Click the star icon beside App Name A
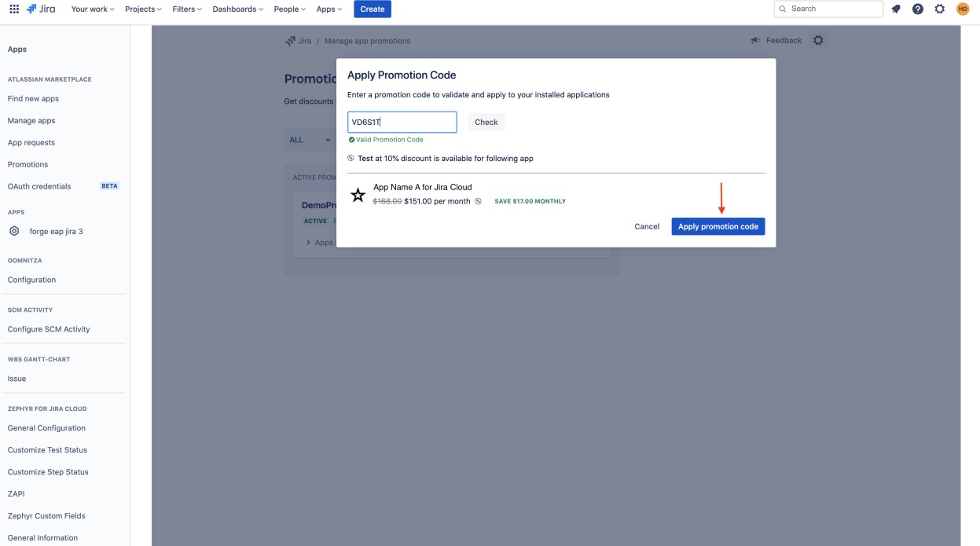980x546 pixels. coord(358,194)
